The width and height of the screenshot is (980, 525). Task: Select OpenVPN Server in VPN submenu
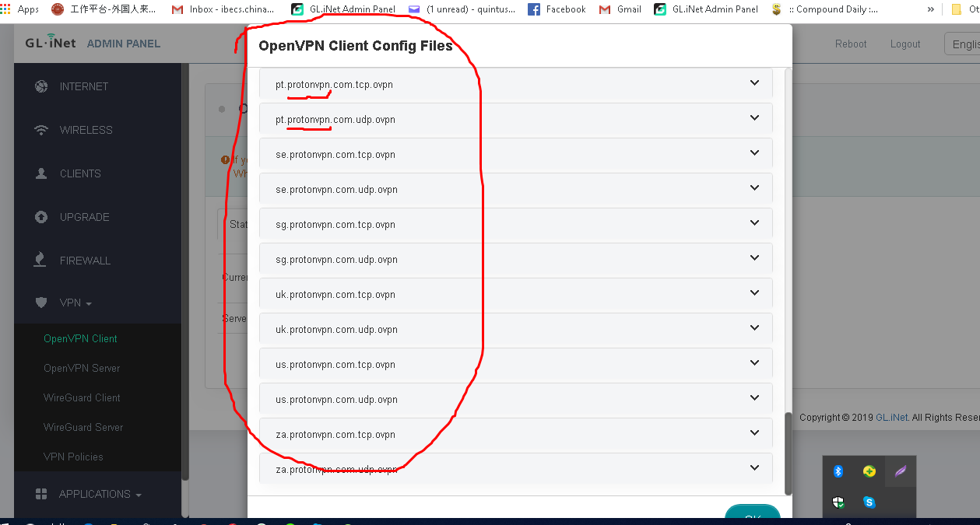(82, 368)
